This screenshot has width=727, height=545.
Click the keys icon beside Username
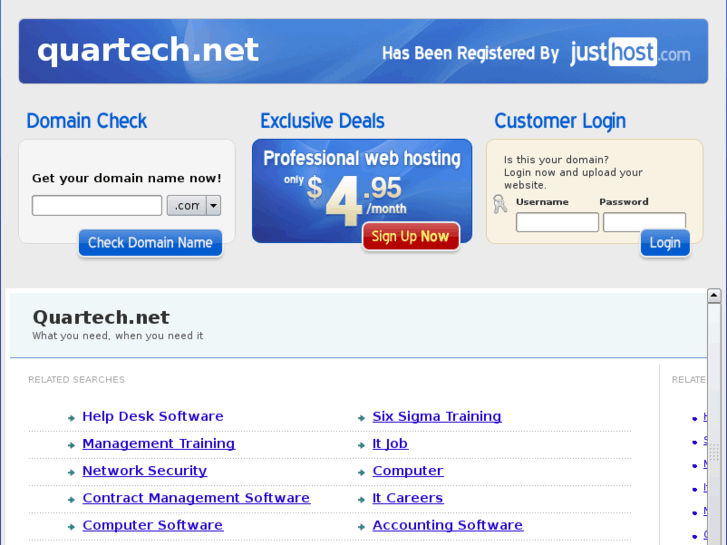click(500, 204)
